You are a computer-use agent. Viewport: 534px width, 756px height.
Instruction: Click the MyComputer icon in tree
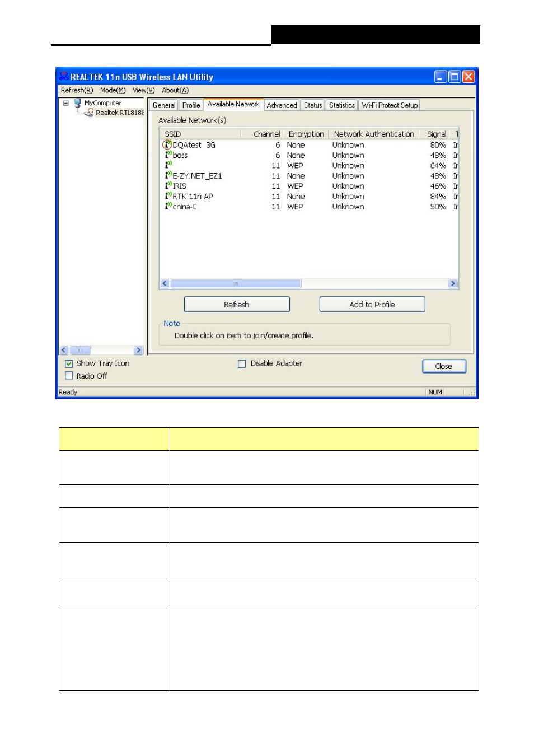77,103
